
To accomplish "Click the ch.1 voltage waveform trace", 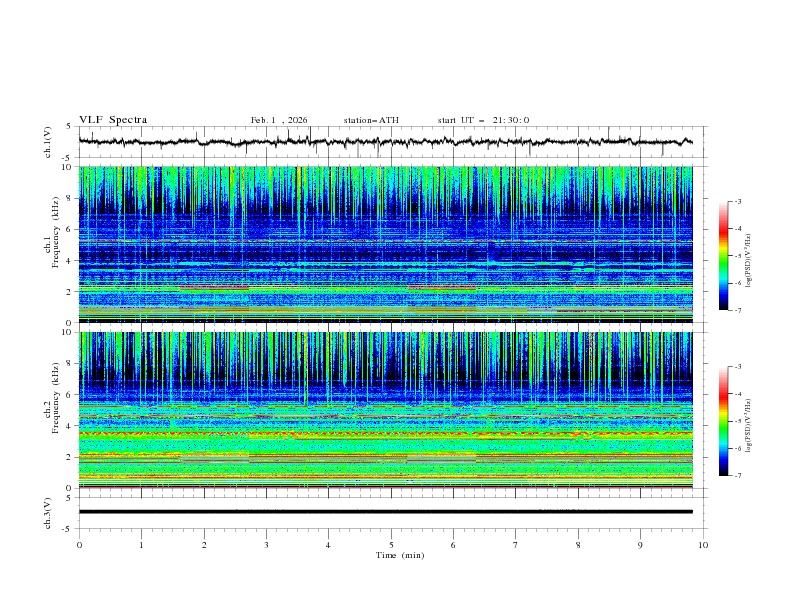I will [385, 142].
